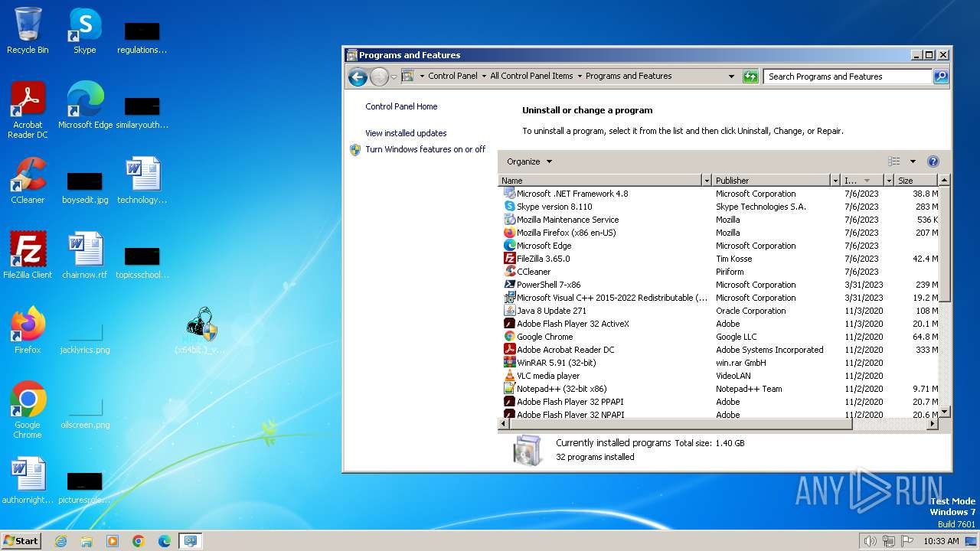This screenshot has height=551, width=980.
Task: Click the taskbar clock
Action: click(x=941, y=541)
